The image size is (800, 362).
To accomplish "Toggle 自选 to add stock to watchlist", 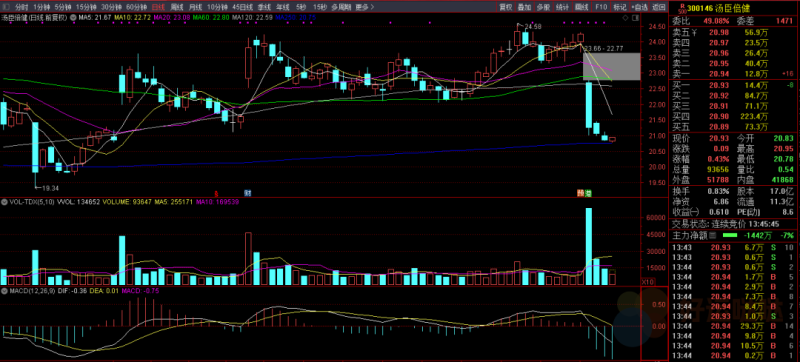I will [x=639, y=7].
